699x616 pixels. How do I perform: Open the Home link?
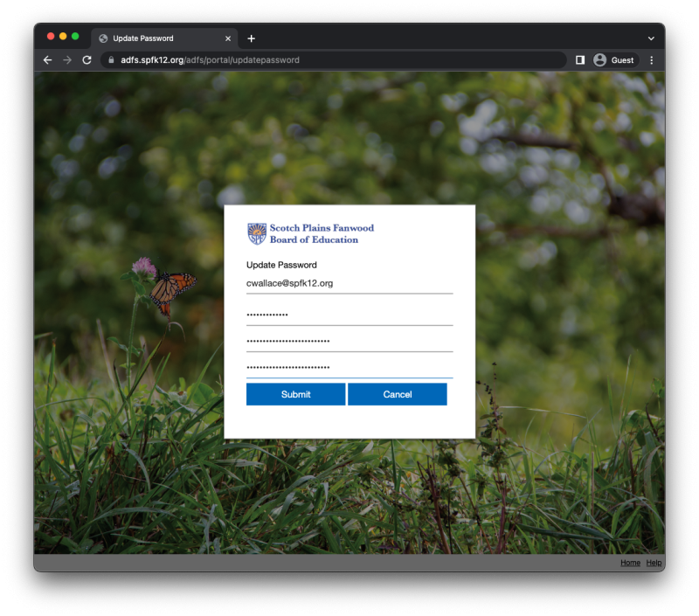tap(630, 563)
